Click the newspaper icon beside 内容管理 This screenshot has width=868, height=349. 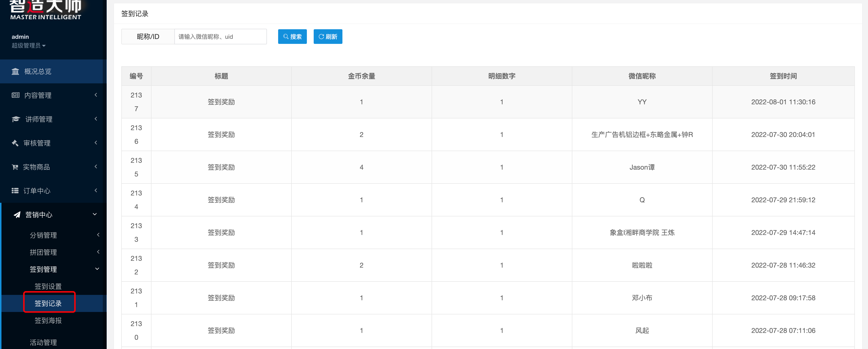tap(16, 95)
